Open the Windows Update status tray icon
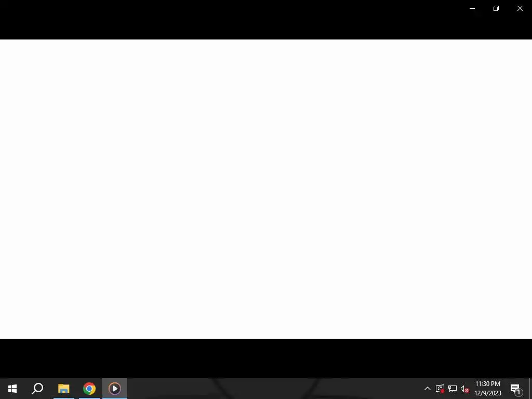 (x=440, y=389)
